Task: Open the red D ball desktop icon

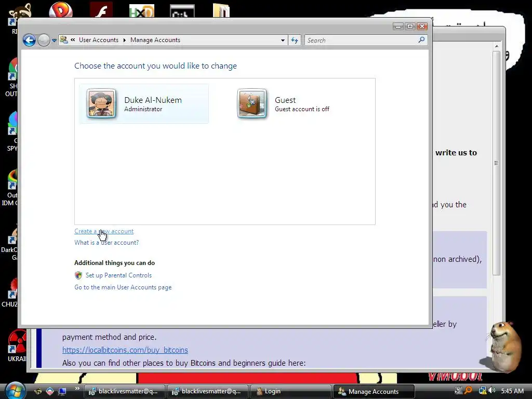Action: 61,9
